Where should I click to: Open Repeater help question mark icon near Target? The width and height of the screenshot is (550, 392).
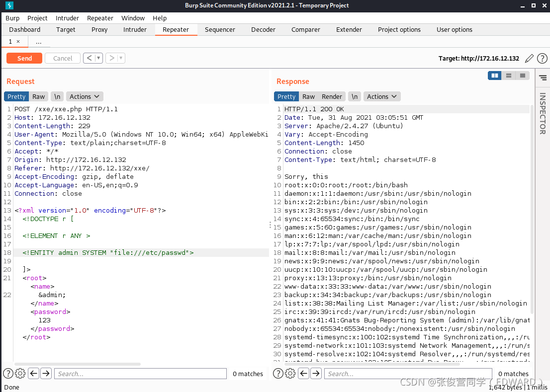[542, 59]
